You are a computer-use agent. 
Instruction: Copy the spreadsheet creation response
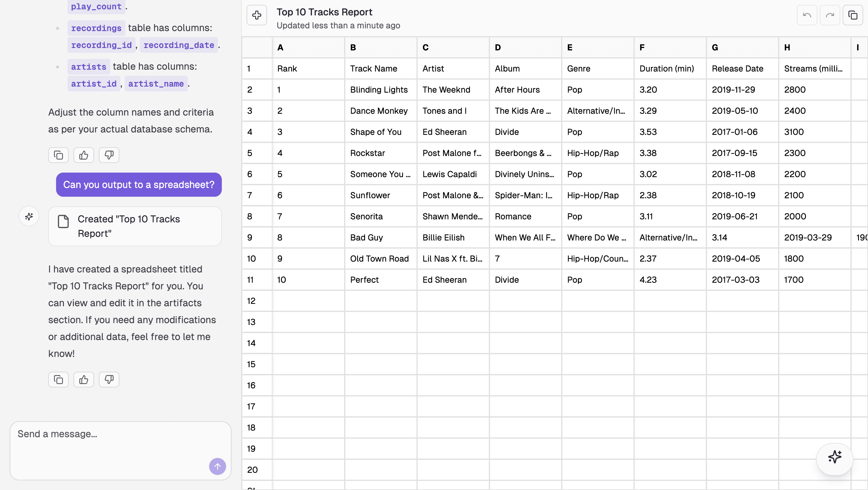[x=58, y=379]
